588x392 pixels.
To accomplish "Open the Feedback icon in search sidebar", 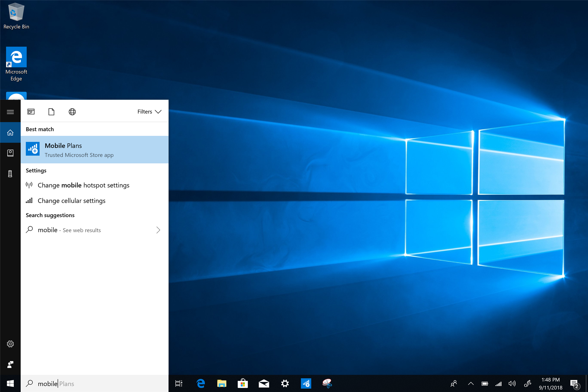I will click(x=10, y=364).
